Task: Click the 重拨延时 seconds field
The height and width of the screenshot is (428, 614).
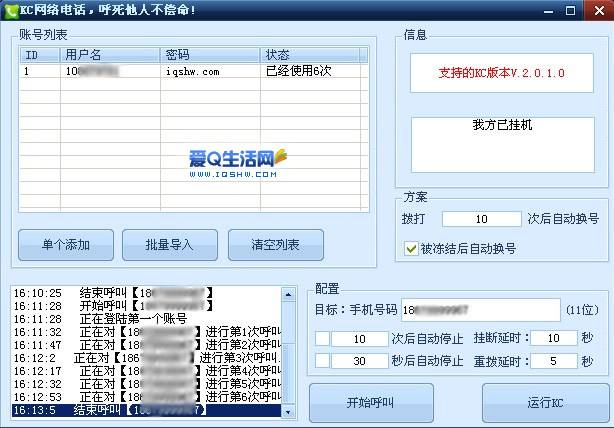Action: tap(554, 361)
